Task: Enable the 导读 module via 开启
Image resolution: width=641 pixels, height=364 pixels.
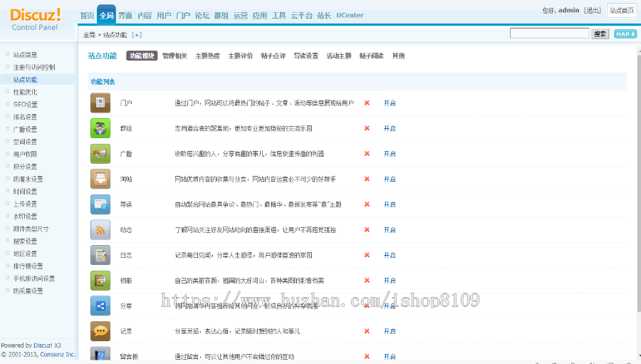Action: pyautogui.click(x=390, y=204)
